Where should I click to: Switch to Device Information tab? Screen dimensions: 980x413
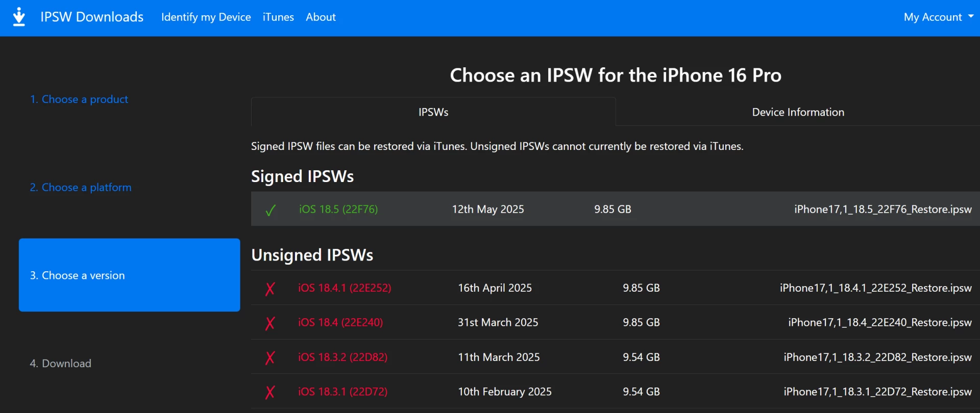(798, 112)
